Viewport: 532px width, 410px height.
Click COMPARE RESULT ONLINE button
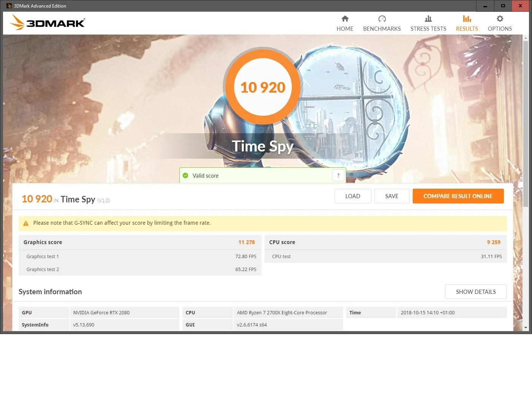(x=458, y=196)
